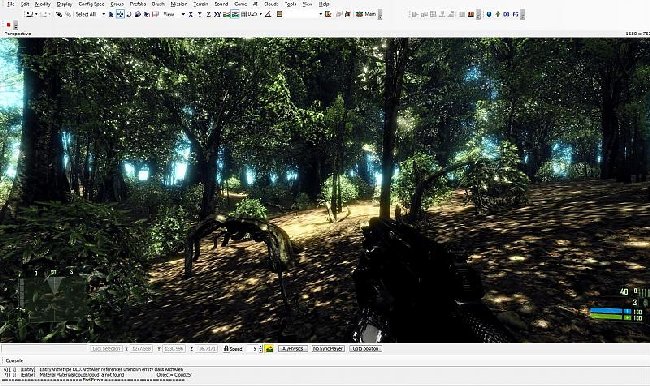The width and height of the screenshot is (650, 386).
Task: Open the DB database view icon
Action: [x=506, y=15]
